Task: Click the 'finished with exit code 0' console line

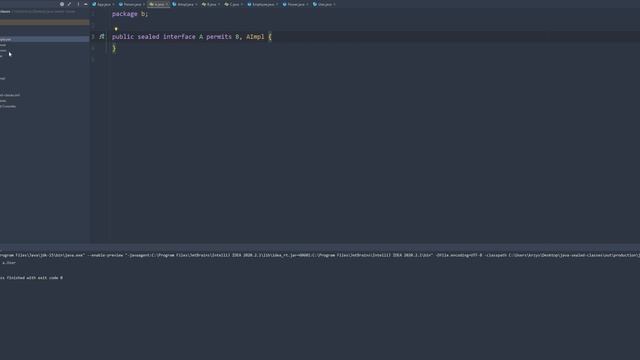Action: click(31, 278)
